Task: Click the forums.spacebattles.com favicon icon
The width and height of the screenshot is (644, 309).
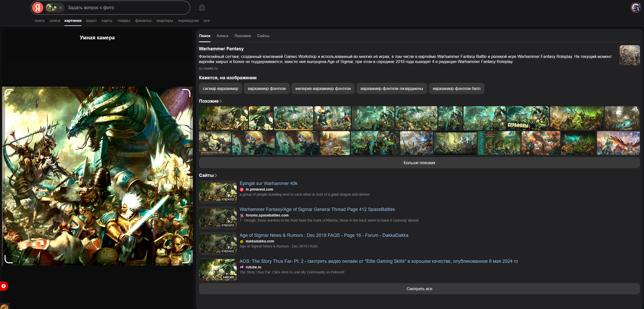Action: coord(242,215)
